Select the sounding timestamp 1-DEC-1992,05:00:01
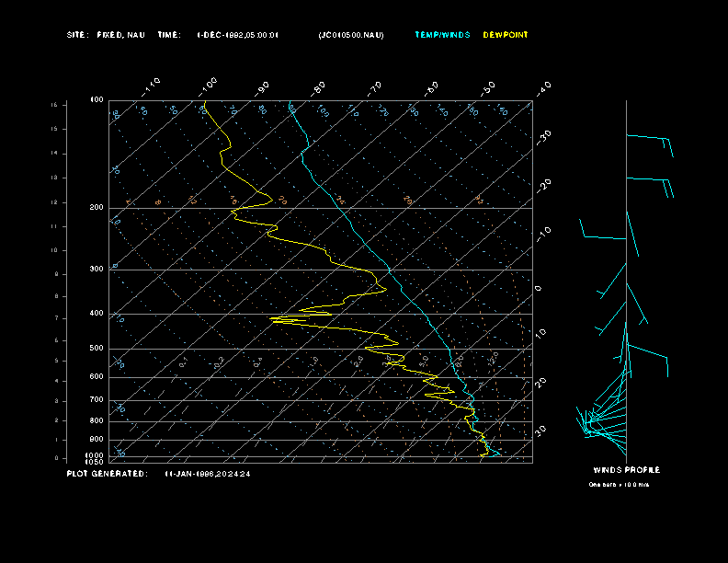Image resolution: width=728 pixels, height=563 pixels. point(237,35)
